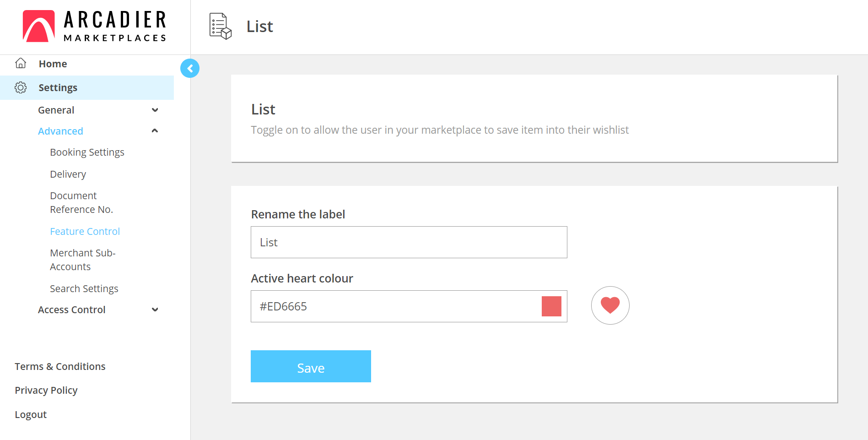The height and width of the screenshot is (440, 868).
Task: Open Document Reference No. page
Action: (x=81, y=202)
